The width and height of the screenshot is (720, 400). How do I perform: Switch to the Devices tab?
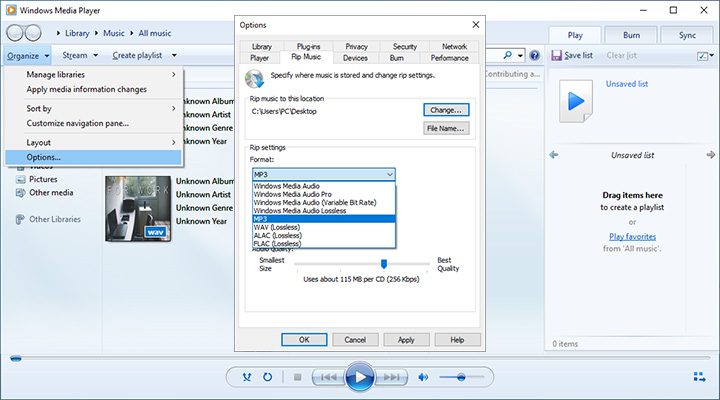pyautogui.click(x=355, y=58)
